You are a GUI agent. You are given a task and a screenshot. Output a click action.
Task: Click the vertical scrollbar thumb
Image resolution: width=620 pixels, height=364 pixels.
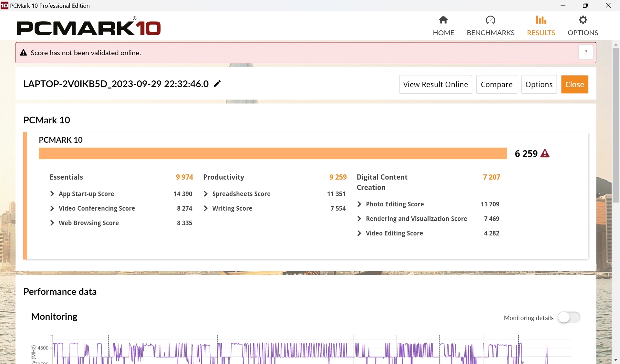tap(616, 126)
